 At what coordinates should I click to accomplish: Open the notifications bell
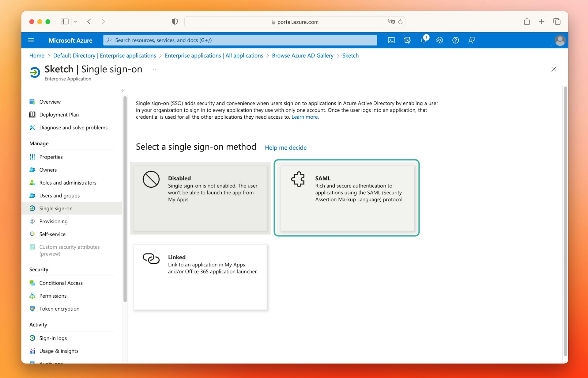tap(424, 40)
